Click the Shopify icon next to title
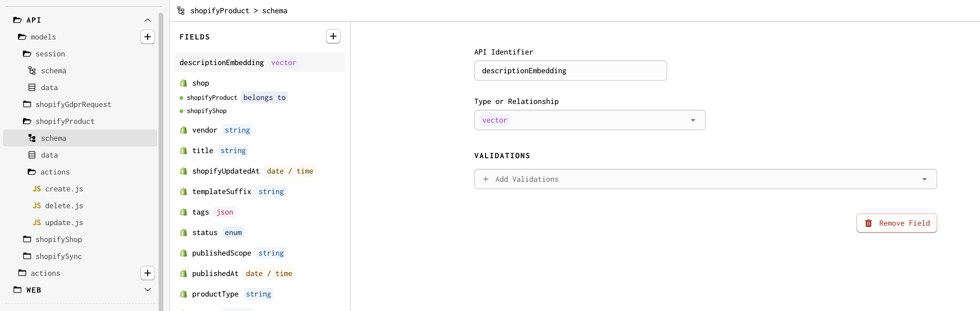Viewport: 980px width, 311px height. [x=183, y=151]
